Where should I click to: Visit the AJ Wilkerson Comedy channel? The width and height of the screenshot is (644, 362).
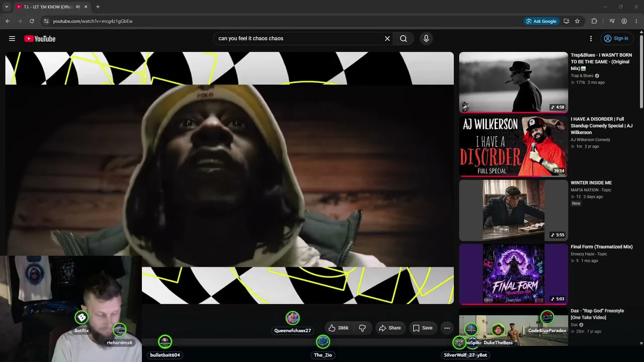[591, 140]
